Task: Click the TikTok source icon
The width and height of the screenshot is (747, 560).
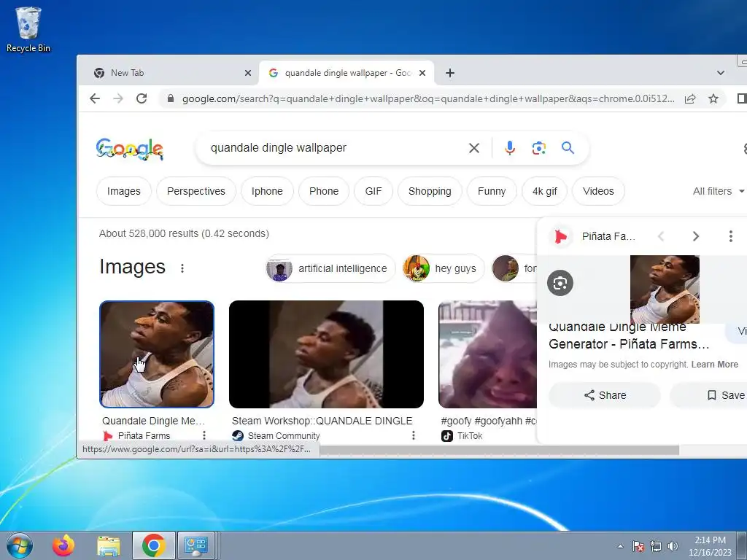Action: pyautogui.click(x=447, y=436)
